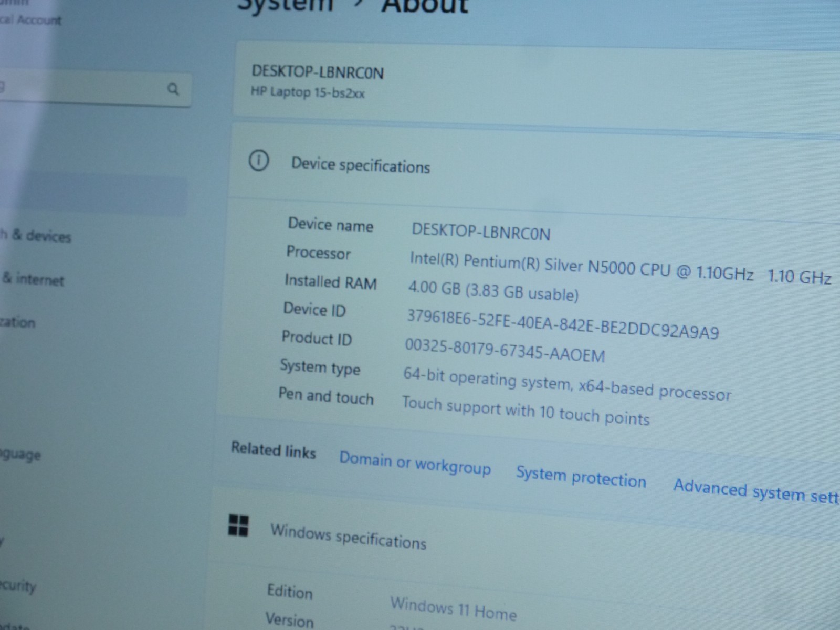840x630 pixels.
Task: Select the Device name label
Action: (x=331, y=225)
